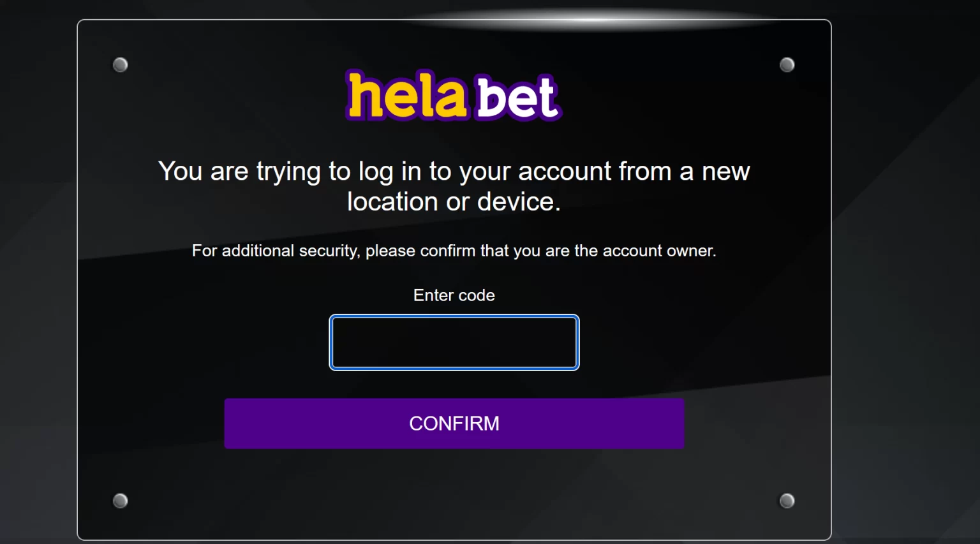The width and height of the screenshot is (980, 544).
Task: Click the word "new" in the heading
Action: (x=725, y=172)
